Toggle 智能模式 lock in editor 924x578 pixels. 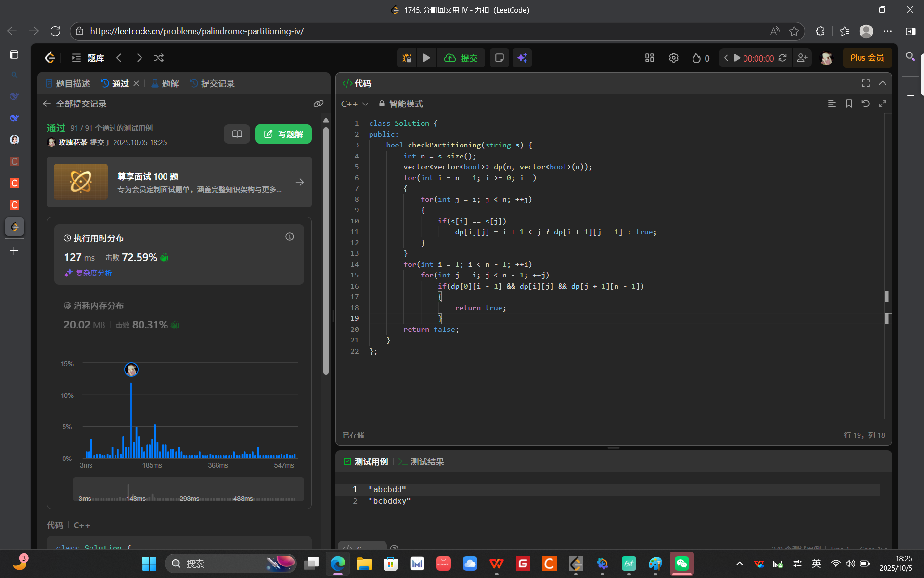(400, 104)
